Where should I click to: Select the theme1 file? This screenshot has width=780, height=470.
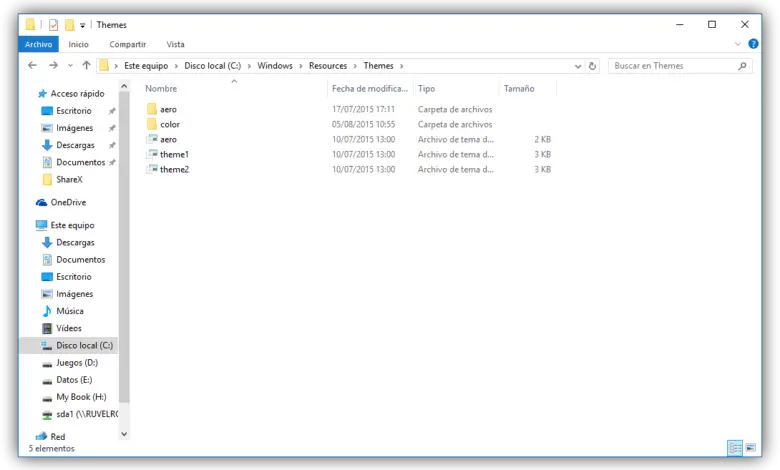174,154
